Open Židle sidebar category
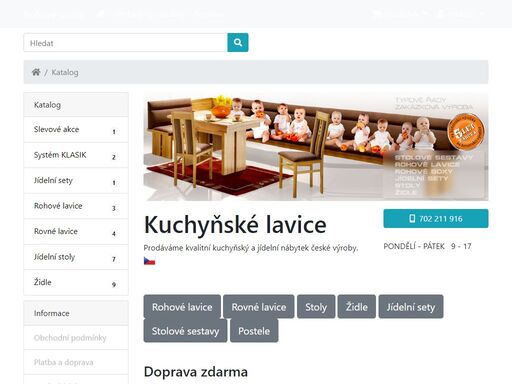The image size is (512, 384). pyautogui.click(x=76, y=282)
